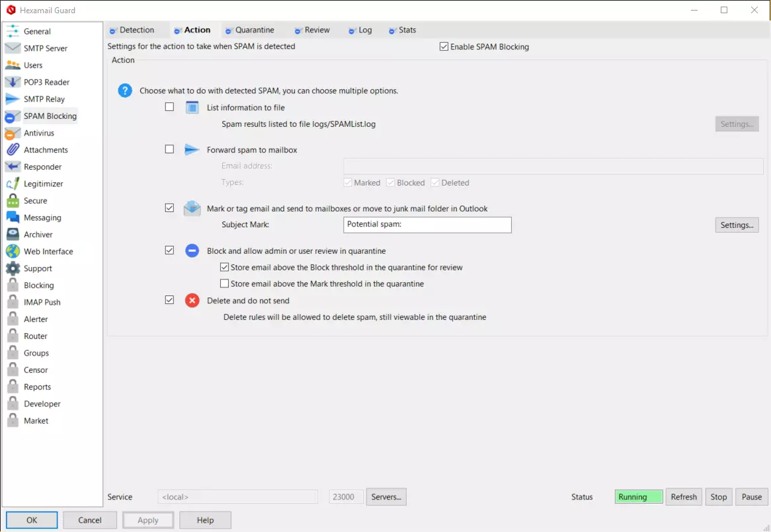Uncheck Enable SPAM Blocking checkbox
Image resolution: width=771 pixels, height=532 pixels.
click(x=444, y=47)
